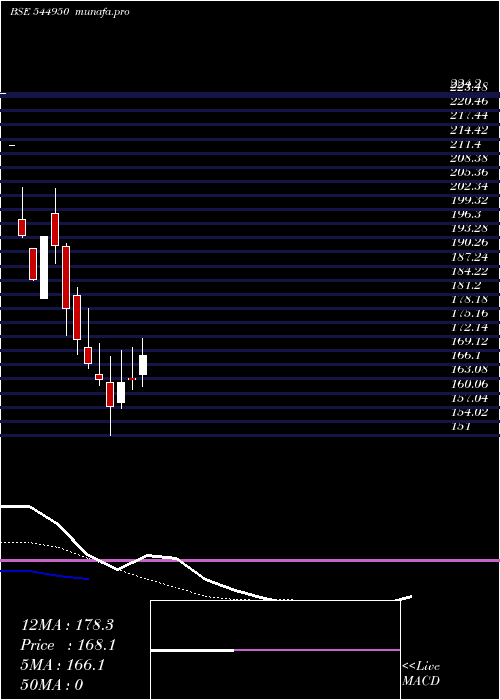The image size is (500, 700).
Task: Click the 220.46 price axis label
Action: 469,102
